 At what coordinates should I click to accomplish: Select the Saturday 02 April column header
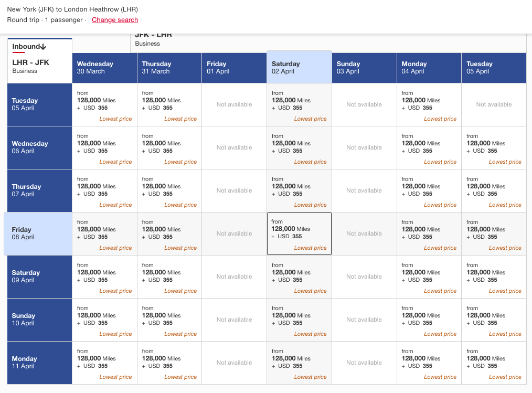[299, 68]
